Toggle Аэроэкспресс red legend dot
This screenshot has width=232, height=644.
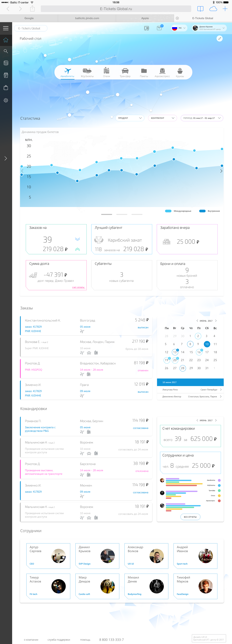219,501
